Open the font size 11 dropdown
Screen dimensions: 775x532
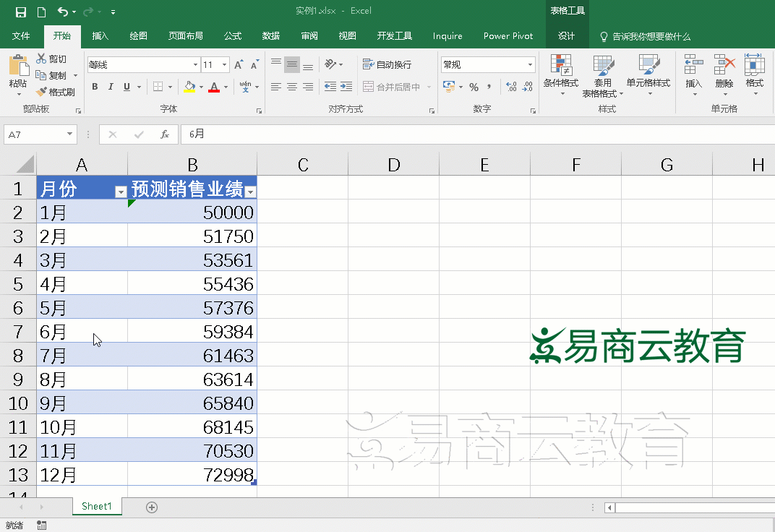point(224,65)
